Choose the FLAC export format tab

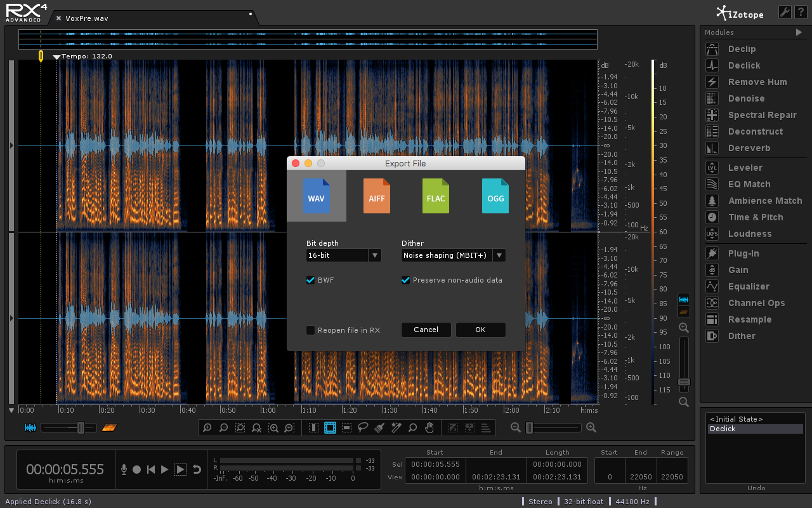tap(436, 196)
